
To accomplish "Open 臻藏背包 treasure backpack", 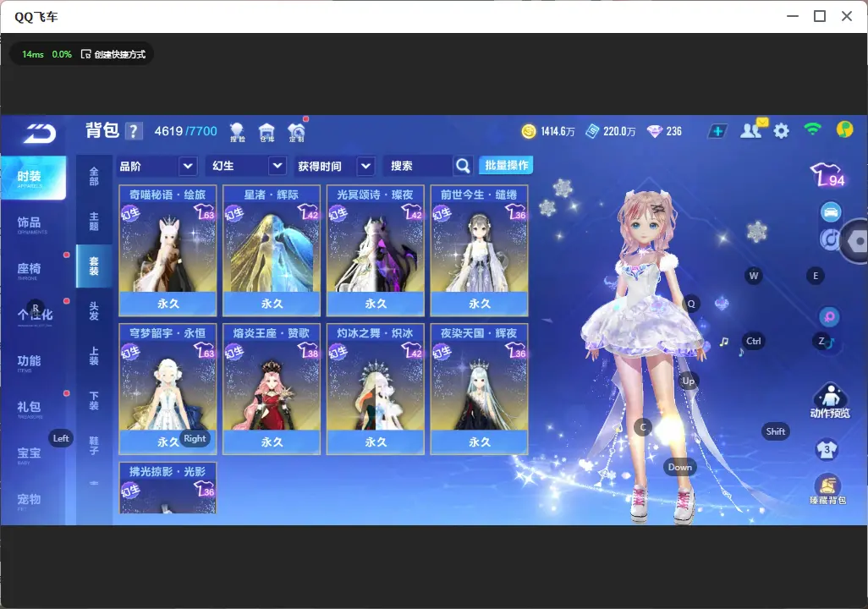I will [827, 490].
